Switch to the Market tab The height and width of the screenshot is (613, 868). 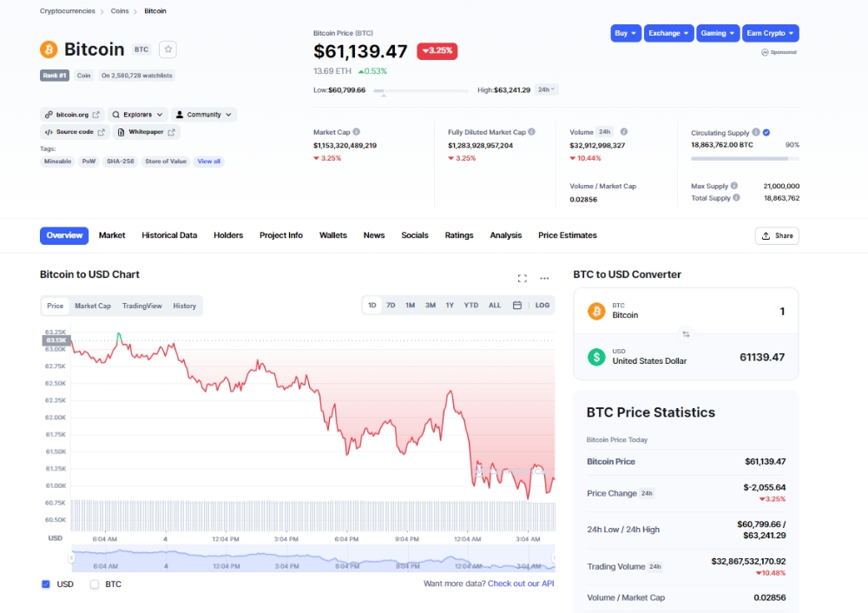[112, 235]
